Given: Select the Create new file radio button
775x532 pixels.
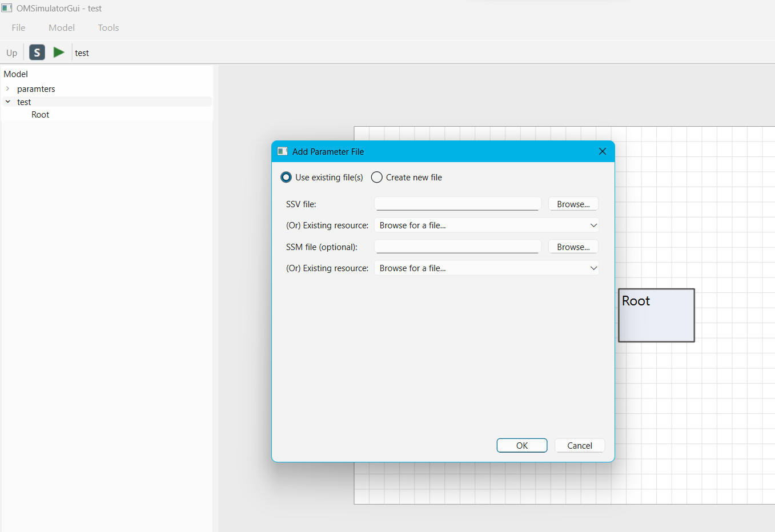Looking at the screenshot, I should (x=377, y=178).
